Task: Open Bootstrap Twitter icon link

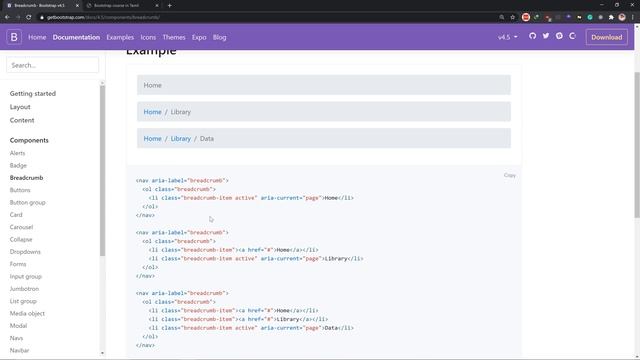Action: [x=546, y=36]
